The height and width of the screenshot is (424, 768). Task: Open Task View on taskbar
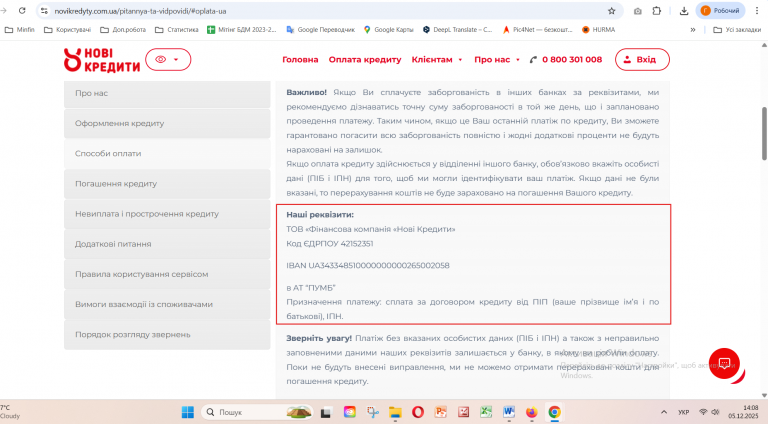325,412
